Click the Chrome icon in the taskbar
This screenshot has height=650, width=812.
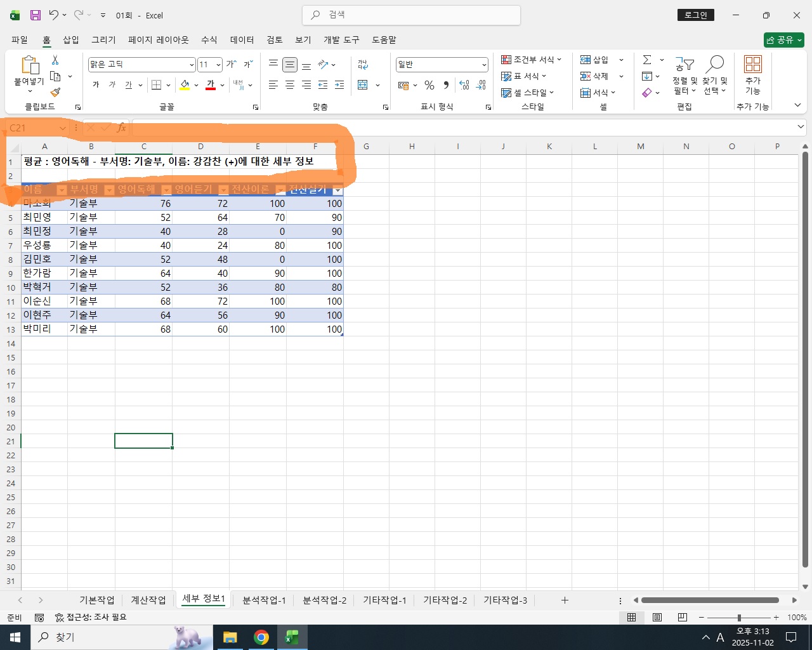click(x=261, y=637)
